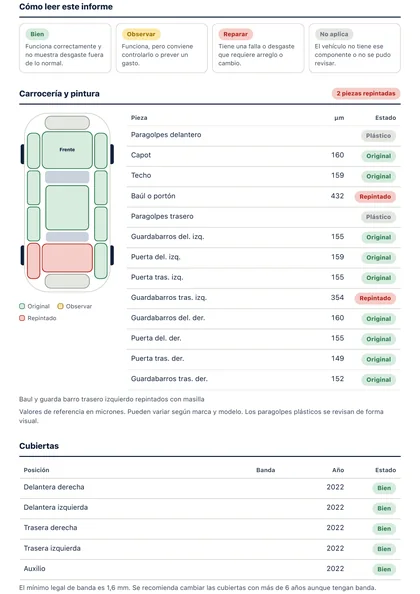Click the yellow Observar legend marker
This screenshot has width=420, height=594.
point(60,306)
